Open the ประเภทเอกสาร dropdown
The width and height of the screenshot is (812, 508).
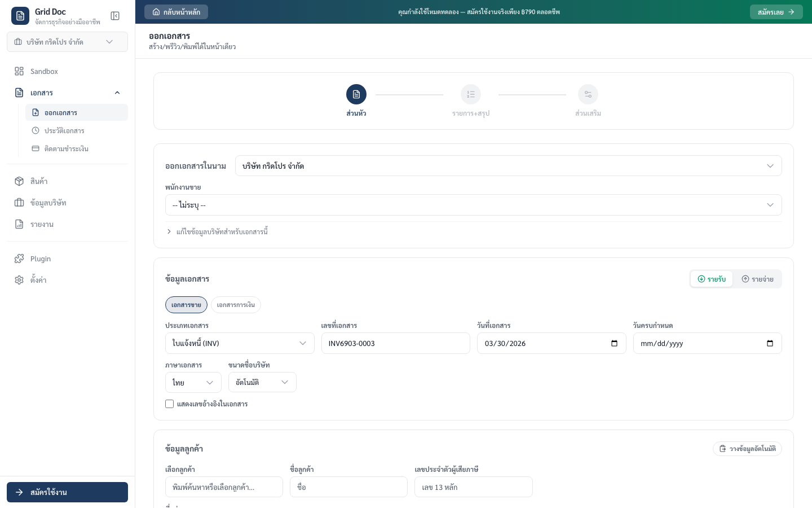pos(240,343)
